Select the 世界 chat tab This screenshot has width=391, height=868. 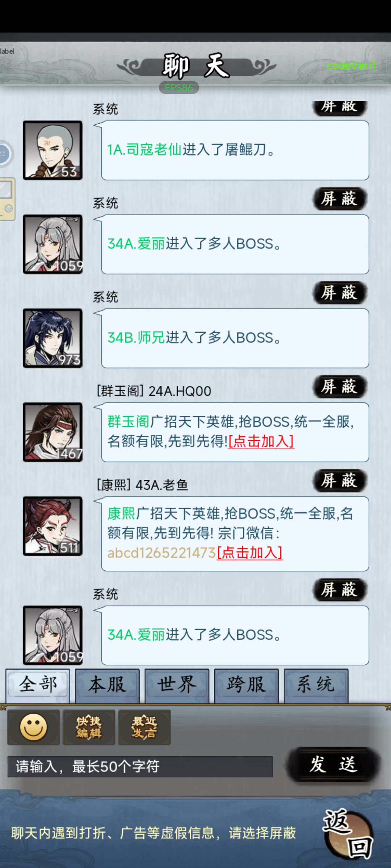[x=177, y=685]
